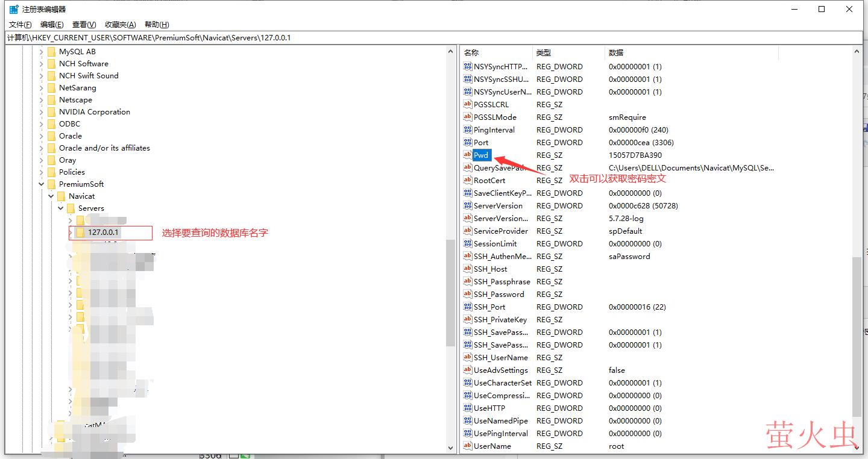Image resolution: width=868 pixels, height=459 pixels.
Task: Collapse the Navicat tree node
Action: pyautogui.click(x=51, y=196)
